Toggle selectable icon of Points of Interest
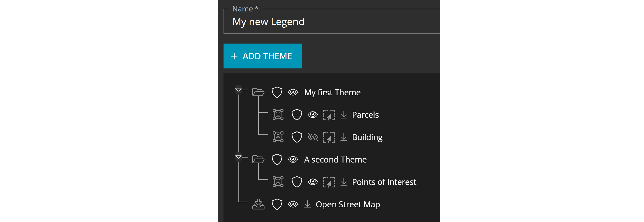 point(329,182)
